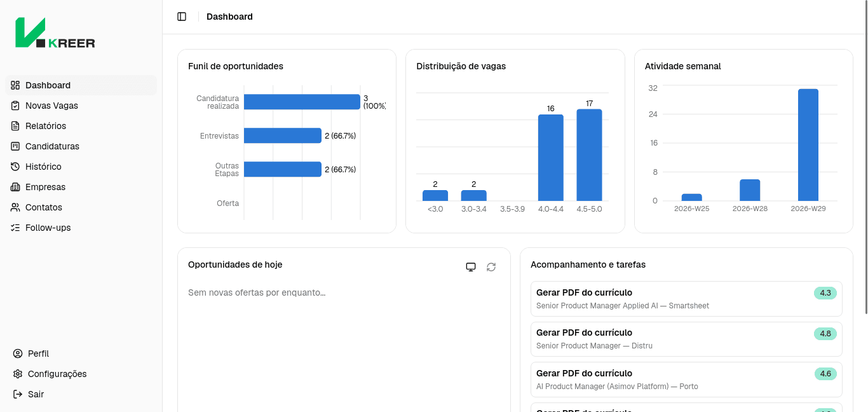
Task: Go to Relatórios in the sidebar
Action: pos(81,126)
